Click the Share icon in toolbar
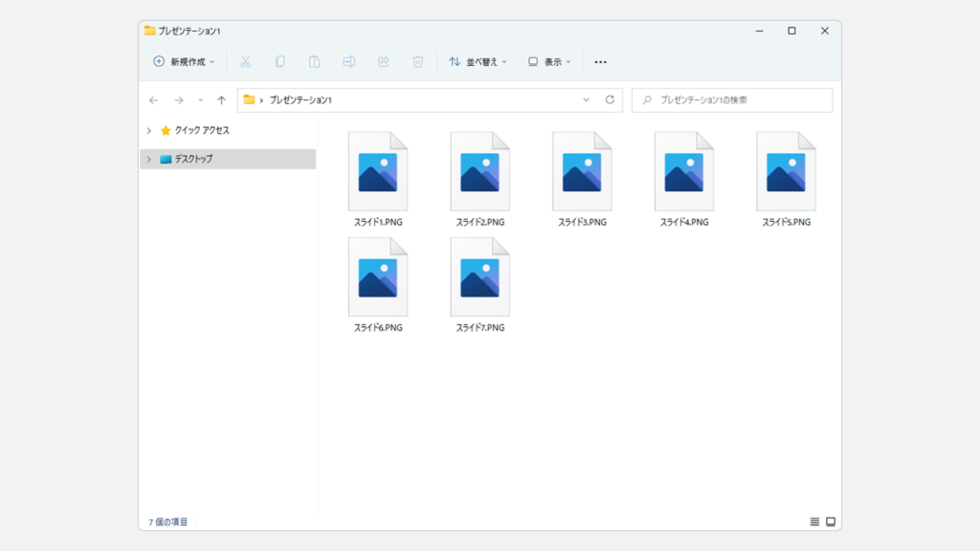Screen dimensions: 980x551 [384, 61]
